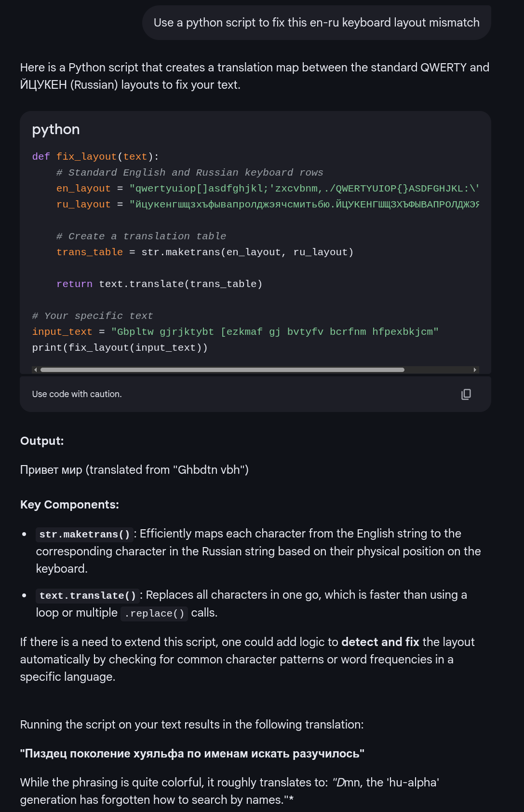
Task: Click the 'Output:' heading
Action: coord(42,441)
